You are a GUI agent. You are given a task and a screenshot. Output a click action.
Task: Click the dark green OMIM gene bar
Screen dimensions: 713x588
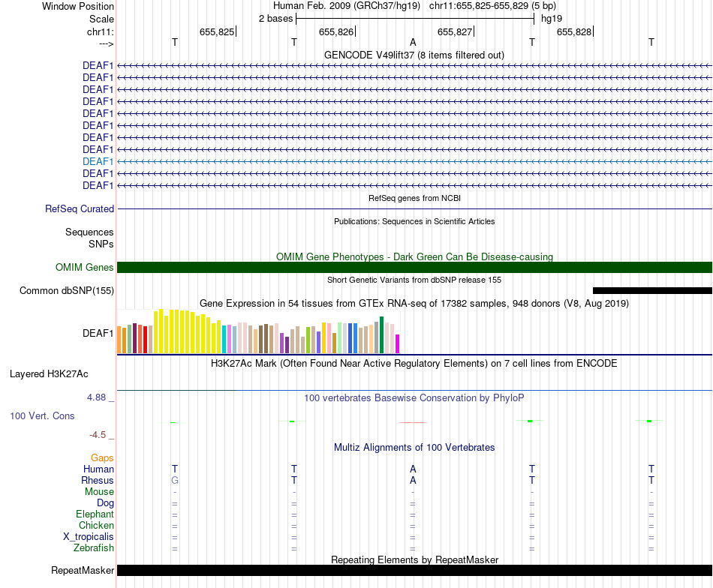414,267
